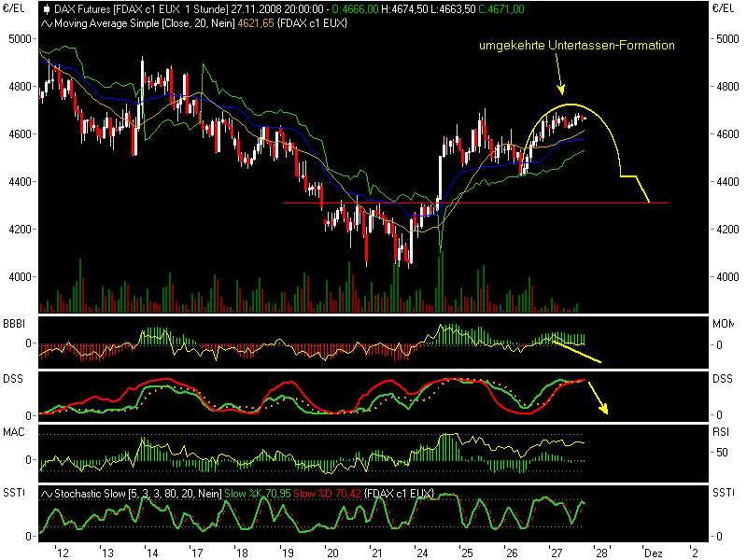Click the Slow %K 70,95 value

(x=258, y=494)
